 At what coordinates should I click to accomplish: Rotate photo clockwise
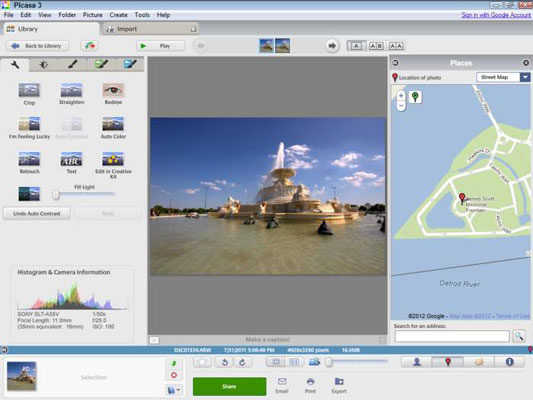242,362
